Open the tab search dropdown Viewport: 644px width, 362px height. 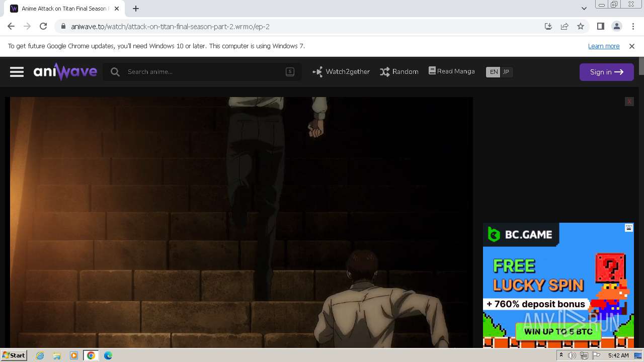click(584, 9)
